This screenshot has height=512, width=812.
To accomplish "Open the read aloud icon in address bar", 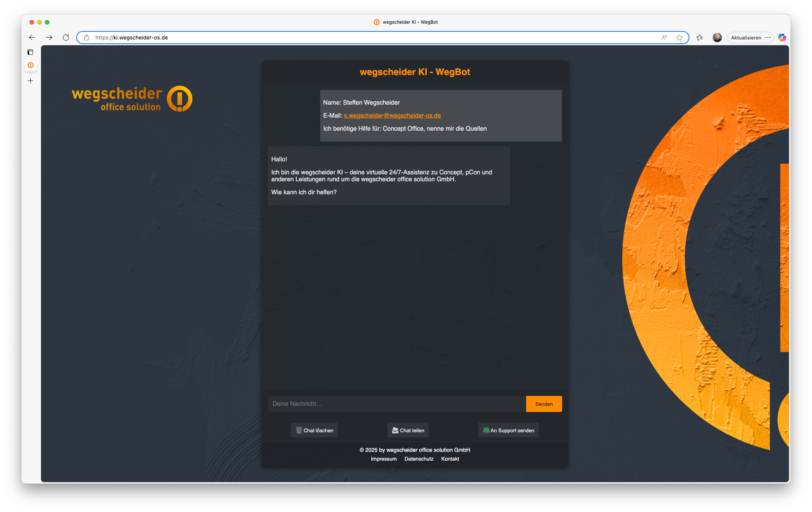I will 664,38.
